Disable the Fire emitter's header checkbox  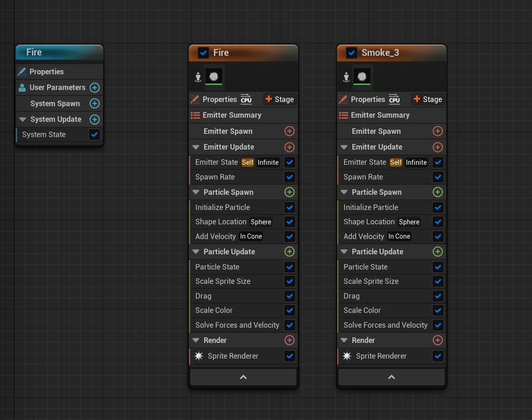(203, 53)
